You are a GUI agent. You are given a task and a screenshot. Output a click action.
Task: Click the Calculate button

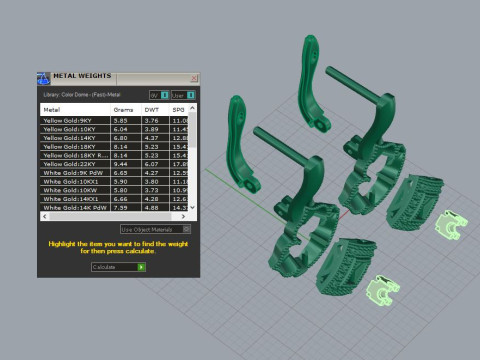pyautogui.click(x=118, y=267)
